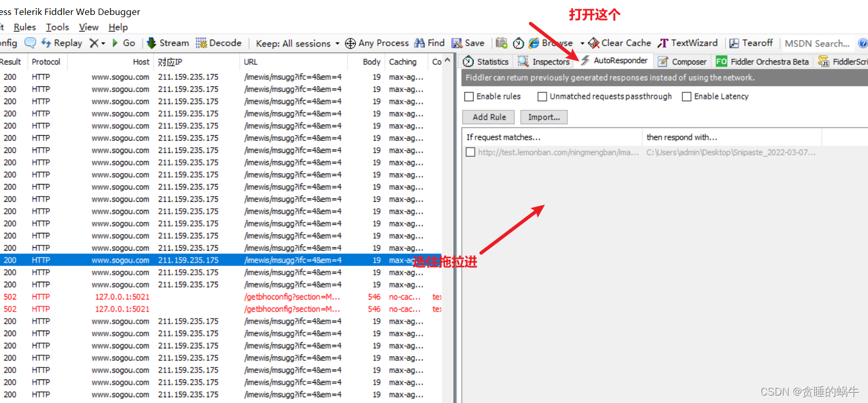
Task: Click the AutoResponder lightning bolt icon
Action: 585,60
